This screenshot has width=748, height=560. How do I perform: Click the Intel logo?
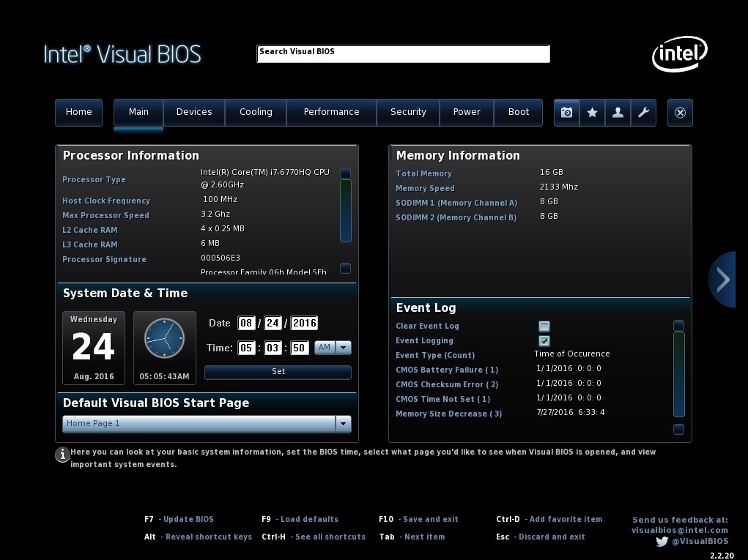[x=679, y=55]
